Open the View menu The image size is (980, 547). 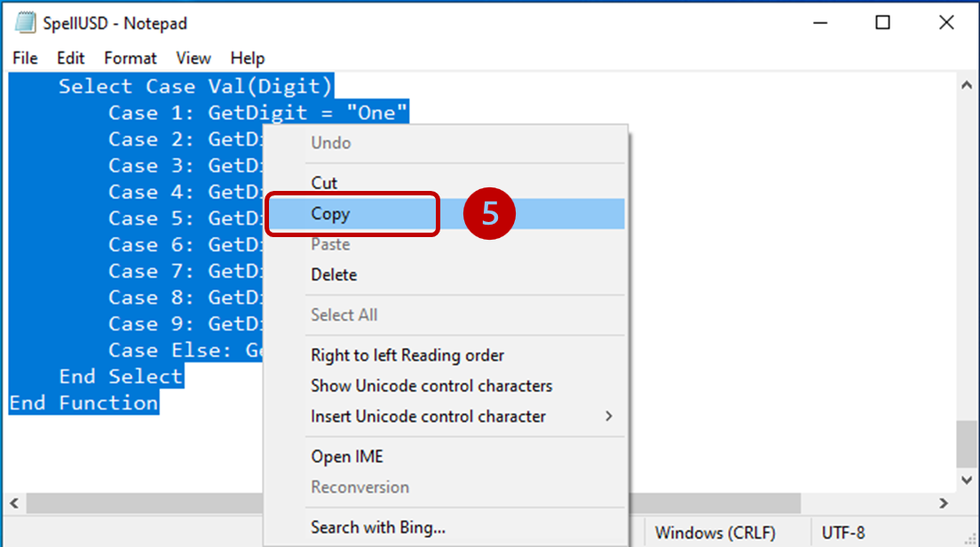pos(194,58)
